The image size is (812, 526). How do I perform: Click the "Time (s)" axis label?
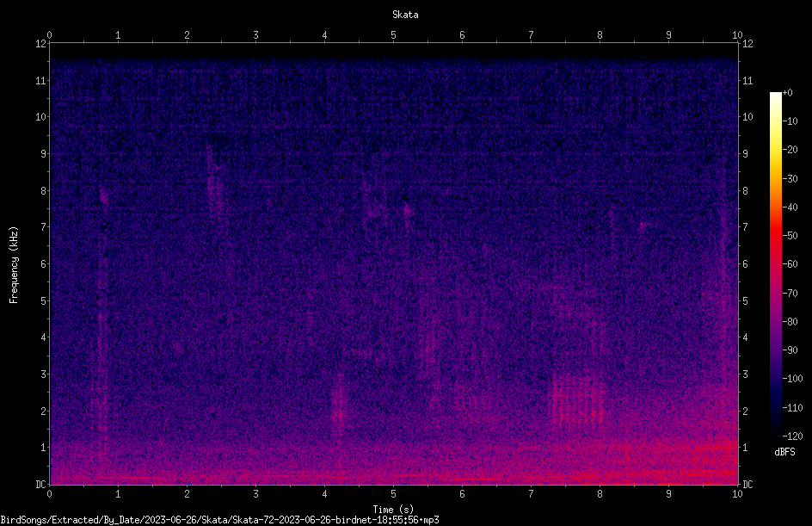pyautogui.click(x=393, y=510)
